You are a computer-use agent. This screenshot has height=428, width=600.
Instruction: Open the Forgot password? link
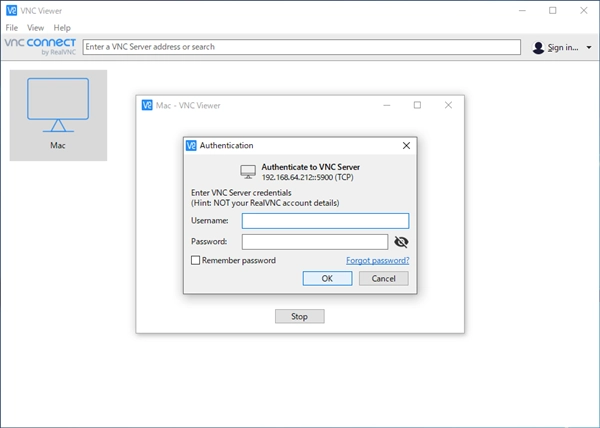[x=378, y=260]
